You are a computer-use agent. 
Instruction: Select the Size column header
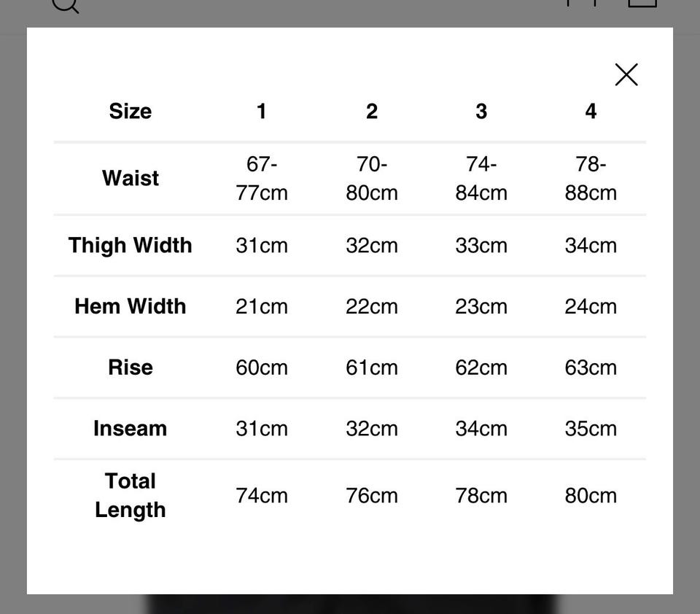[131, 111]
